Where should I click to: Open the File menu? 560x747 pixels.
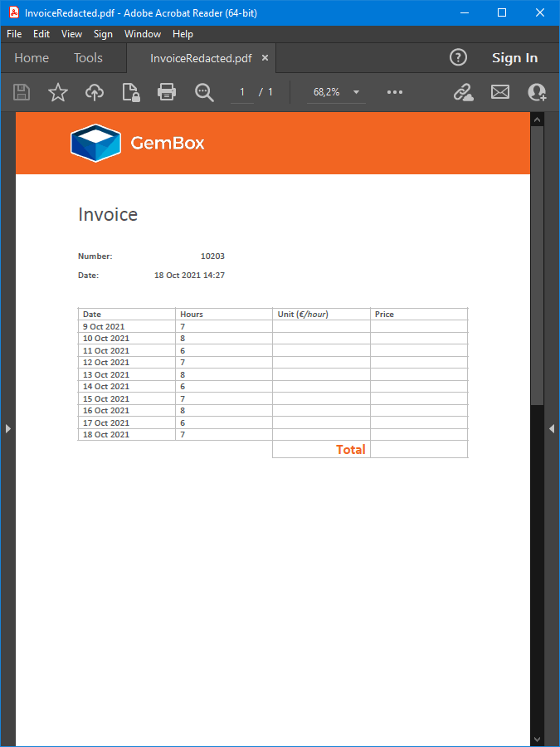(x=14, y=34)
